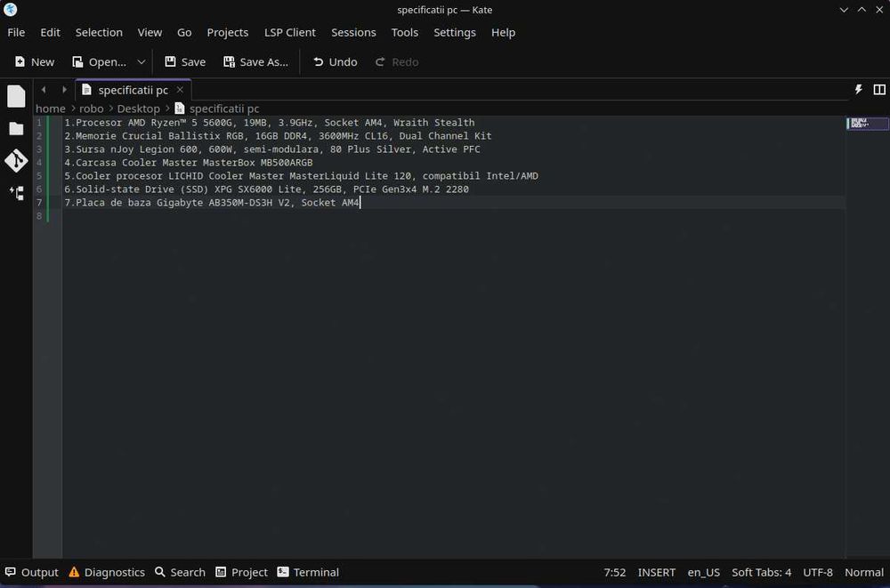The width and height of the screenshot is (890, 588).
Task: Open the Normal highlighting mode selector
Action: pos(864,572)
